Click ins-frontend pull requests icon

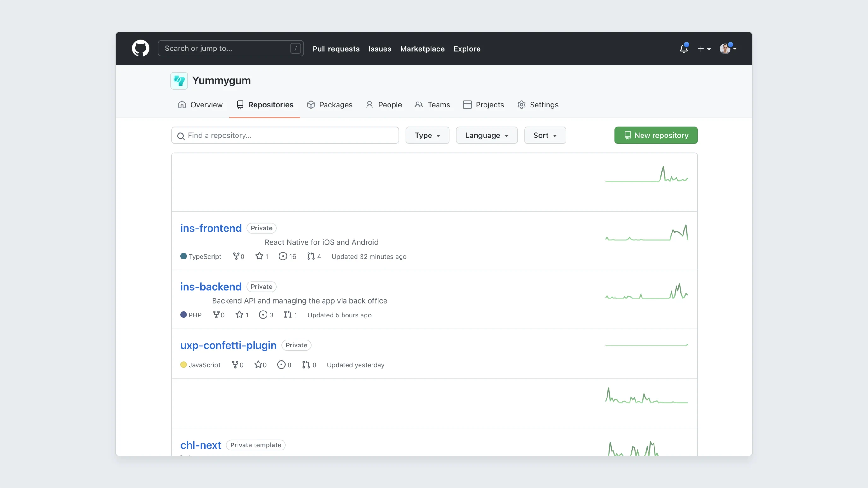tap(311, 256)
